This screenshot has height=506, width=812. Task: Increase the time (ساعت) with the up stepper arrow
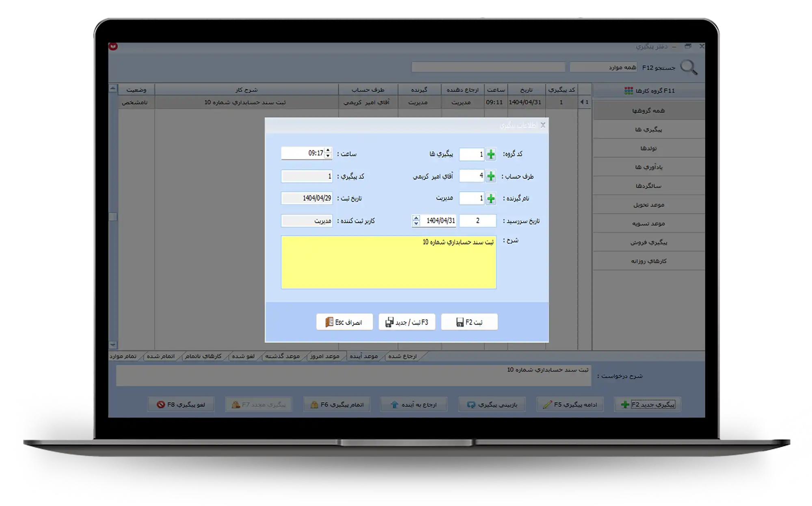328,150
